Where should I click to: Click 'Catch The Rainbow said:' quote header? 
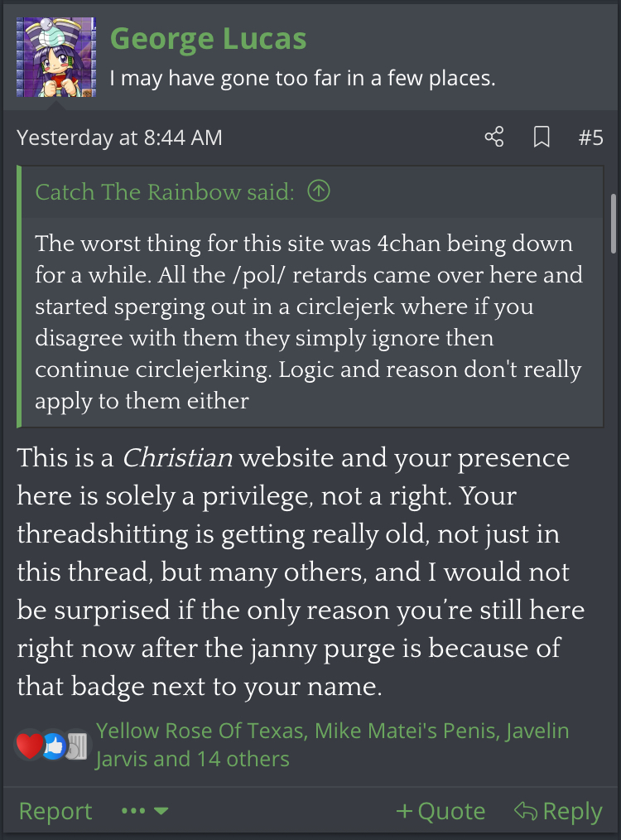[165, 192]
